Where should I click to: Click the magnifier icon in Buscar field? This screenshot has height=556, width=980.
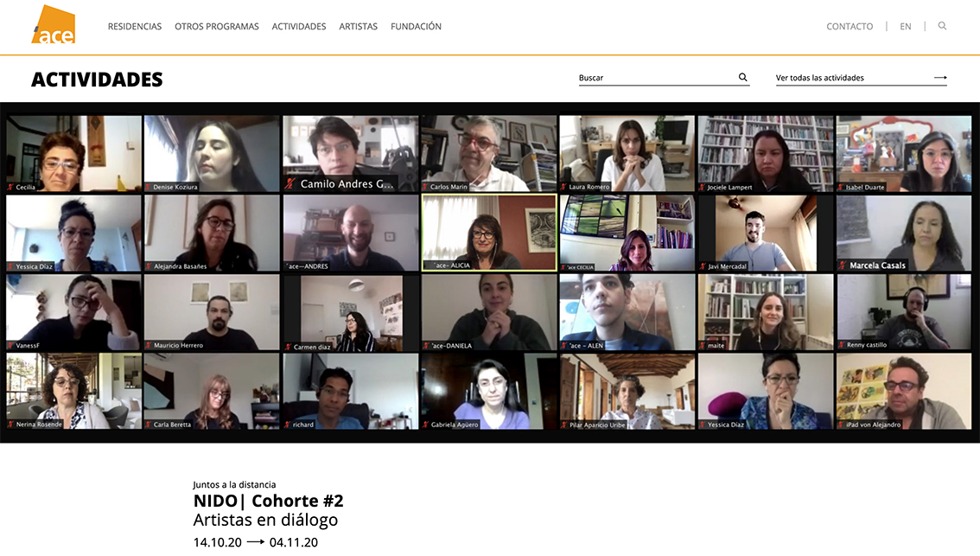742,78
